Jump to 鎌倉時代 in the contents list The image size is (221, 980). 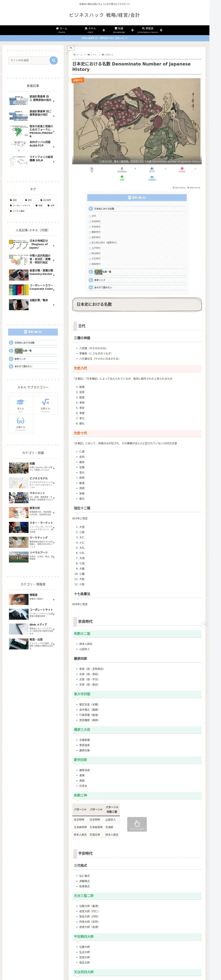[x=96, y=232]
